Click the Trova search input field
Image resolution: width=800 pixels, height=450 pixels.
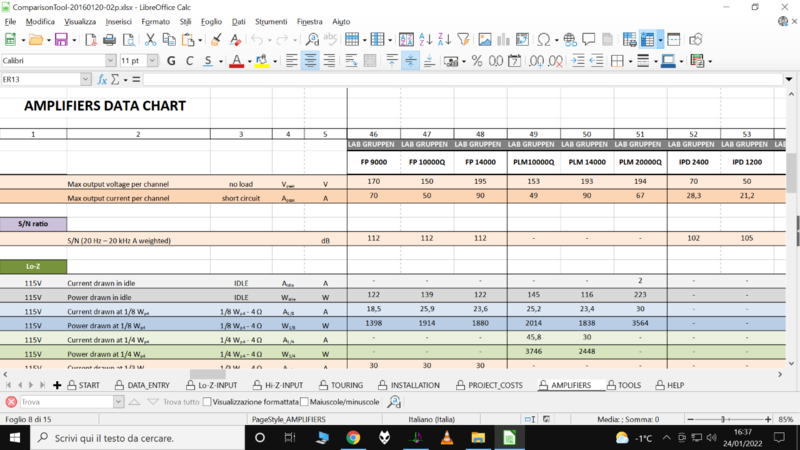coord(64,402)
